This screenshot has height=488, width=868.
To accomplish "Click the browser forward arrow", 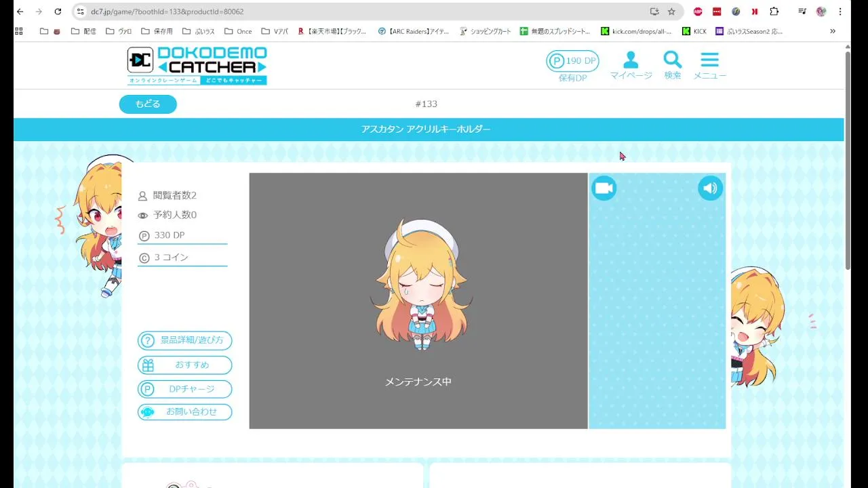I will tap(39, 12).
